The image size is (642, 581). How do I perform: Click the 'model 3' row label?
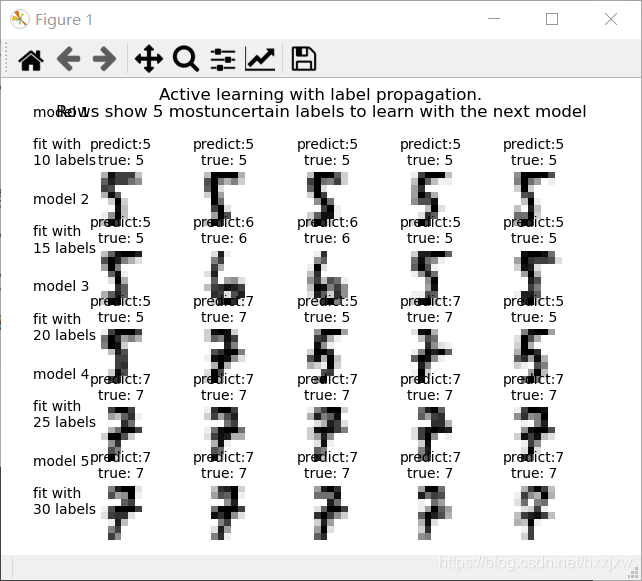61,286
